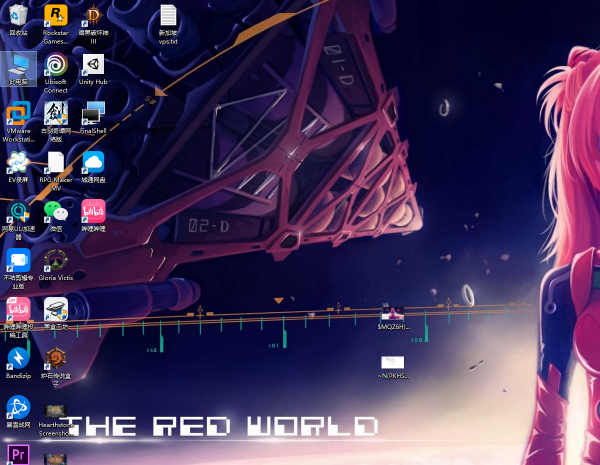This screenshot has width=600, height=465.
Task: Launch the FinalShell shortcut
Action: tap(93, 113)
